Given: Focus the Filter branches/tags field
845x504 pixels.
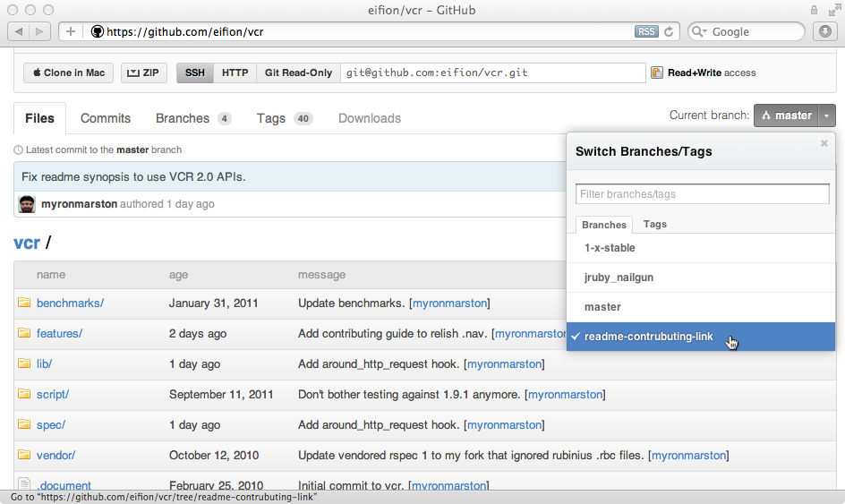Looking at the screenshot, I should click(702, 194).
